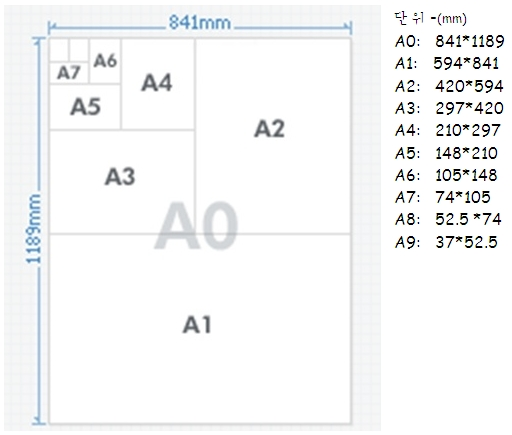Click the A6 paper region

[105, 61]
